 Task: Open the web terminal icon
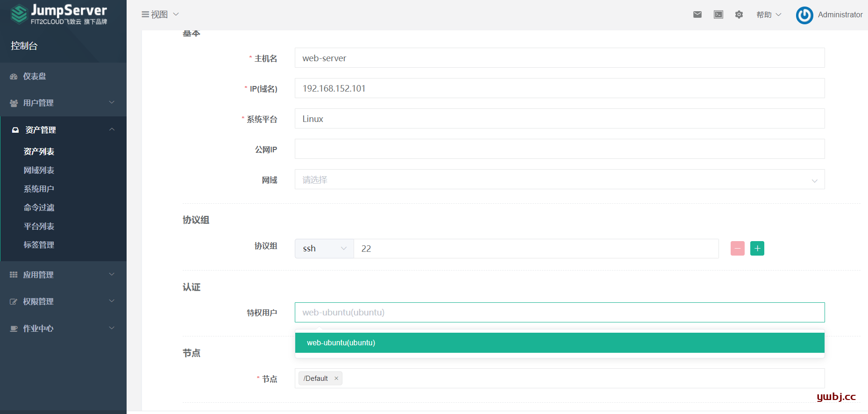tap(719, 14)
